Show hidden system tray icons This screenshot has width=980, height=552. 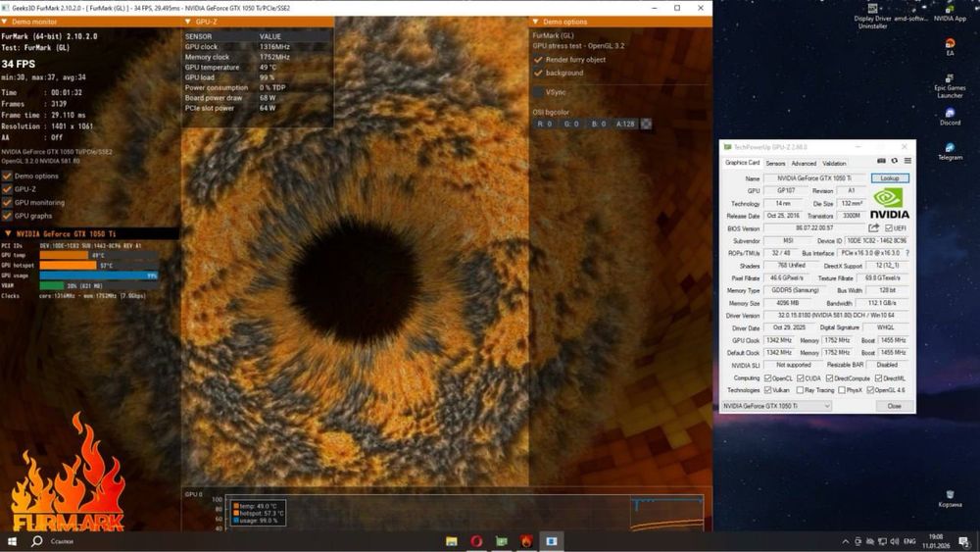point(846,541)
